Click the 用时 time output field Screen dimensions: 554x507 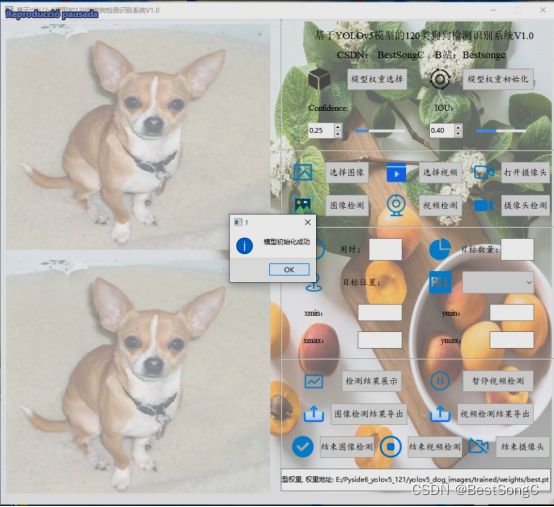pos(385,249)
